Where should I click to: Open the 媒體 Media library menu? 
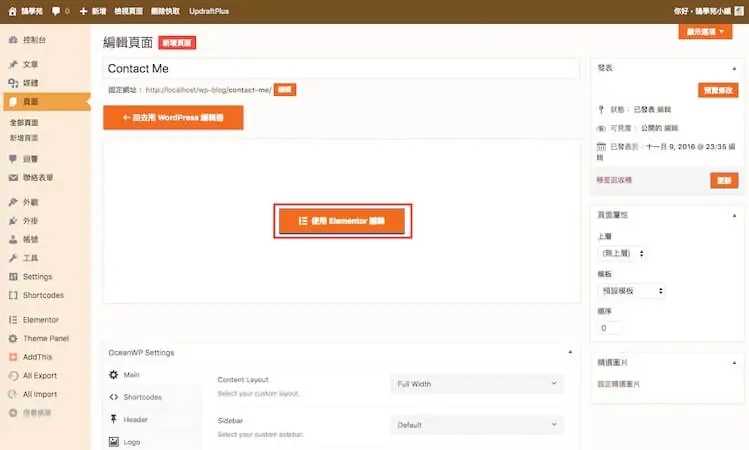pos(24,83)
